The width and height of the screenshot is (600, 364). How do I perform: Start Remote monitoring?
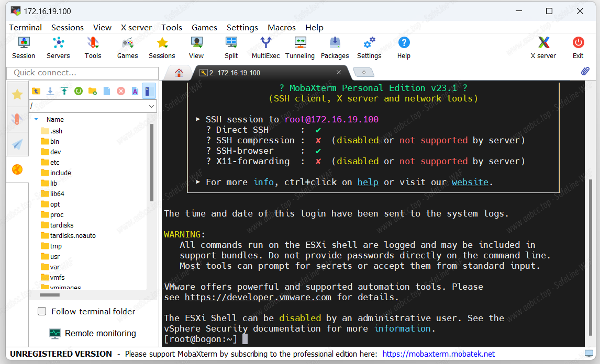[93, 334]
